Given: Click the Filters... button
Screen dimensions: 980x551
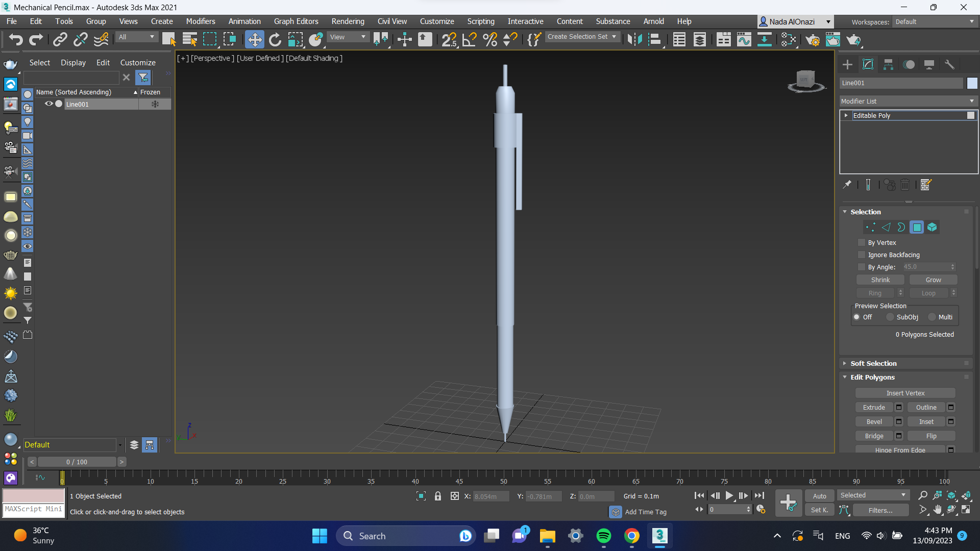Looking at the screenshot, I should (x=880, y=510).
